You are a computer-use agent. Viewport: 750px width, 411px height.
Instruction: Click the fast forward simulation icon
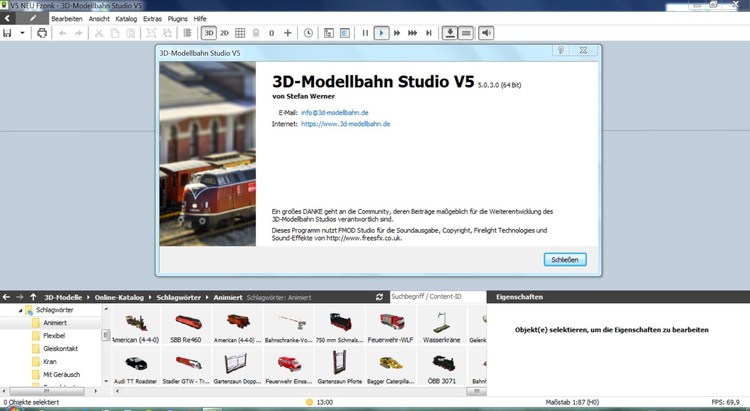coord(398,33)
